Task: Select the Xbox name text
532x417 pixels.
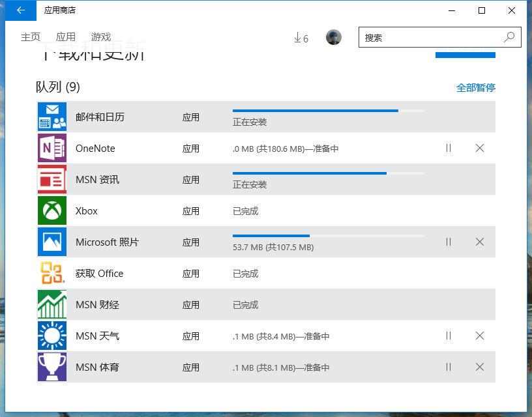Action: 87,211
